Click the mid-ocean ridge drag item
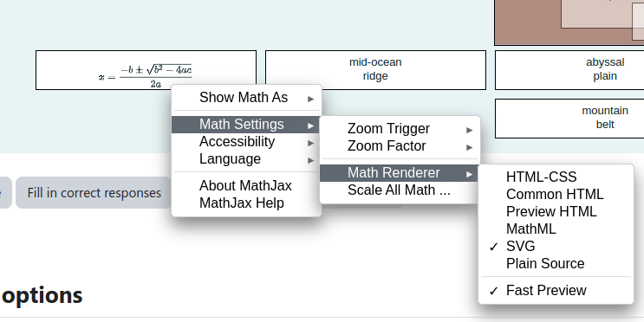 point(375,70)
